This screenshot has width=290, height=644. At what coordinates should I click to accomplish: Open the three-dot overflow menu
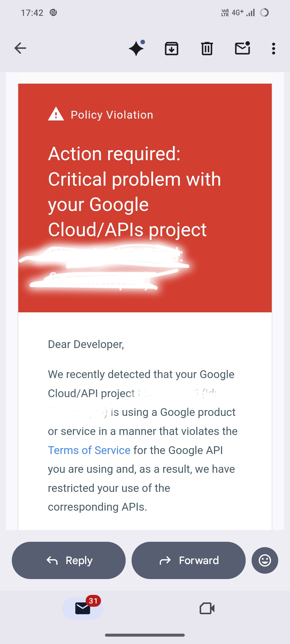pyautogui.click(x=273, y=49)
